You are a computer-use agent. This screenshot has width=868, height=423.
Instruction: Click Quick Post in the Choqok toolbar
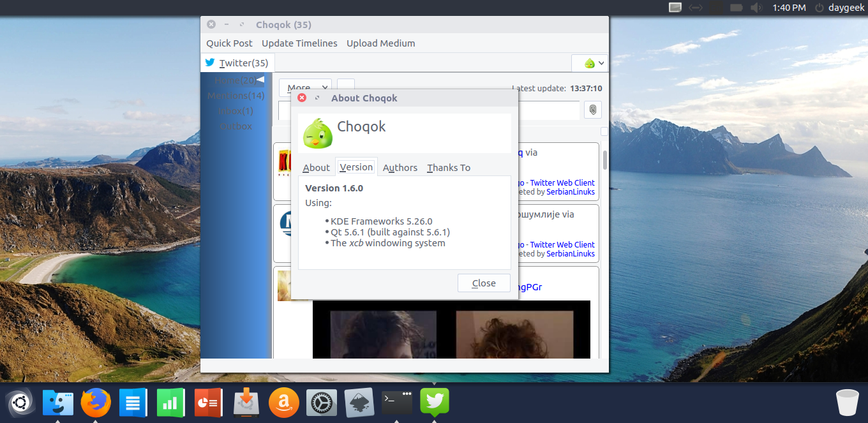[229, 43]
